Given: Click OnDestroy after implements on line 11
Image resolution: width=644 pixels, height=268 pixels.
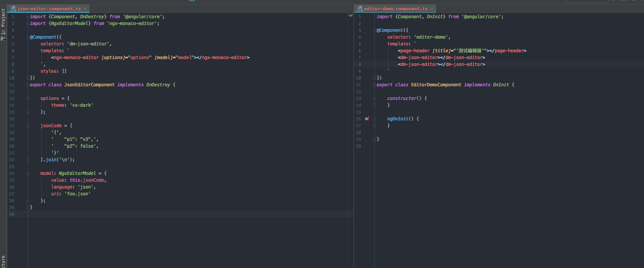Looking at the screenshot, I should (x=158, y=85).
